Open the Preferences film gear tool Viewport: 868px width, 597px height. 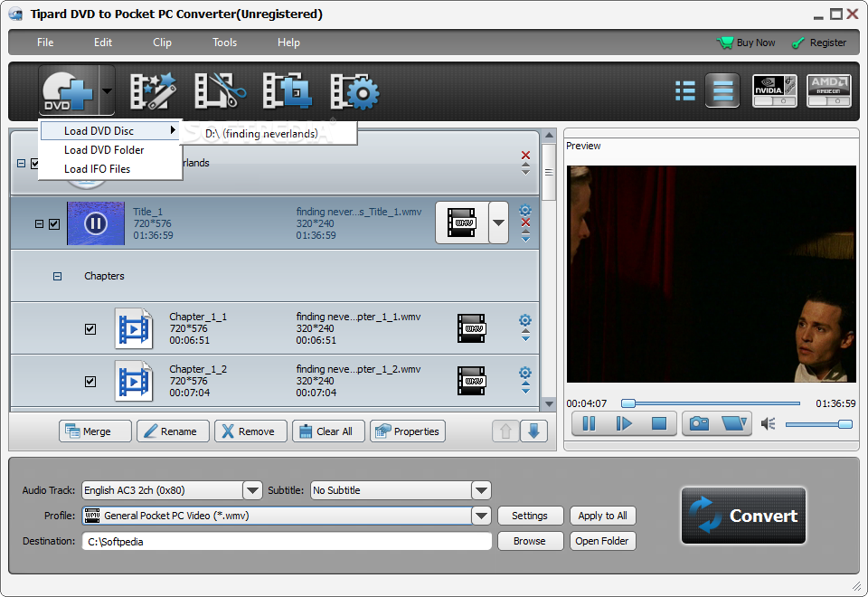[354, 90]
